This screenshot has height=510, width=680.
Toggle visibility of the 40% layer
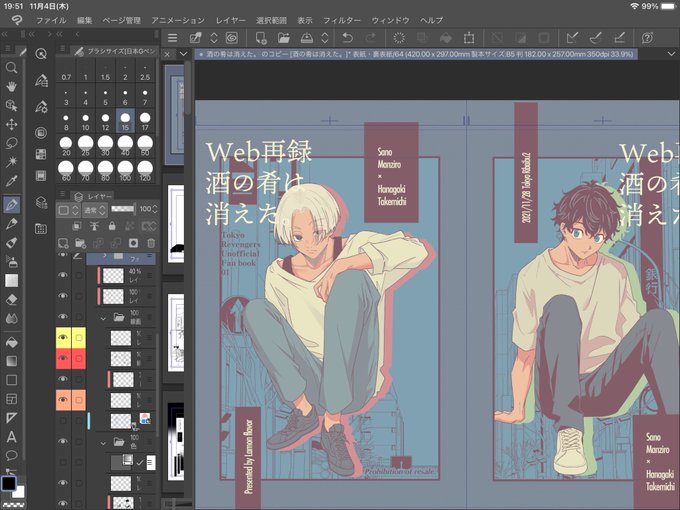click(x=63, y=275)
